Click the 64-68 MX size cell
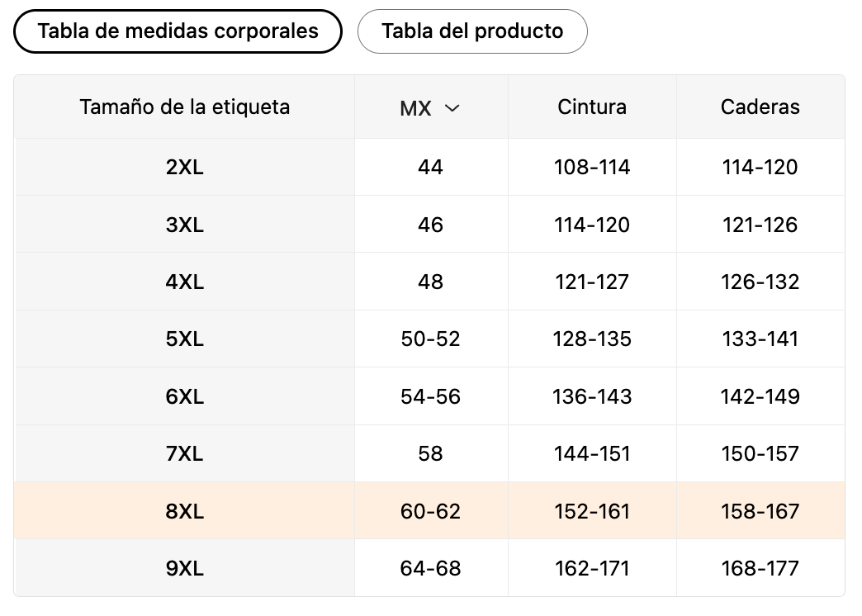The height and width of the screenshot is (616, 862). 430,568
